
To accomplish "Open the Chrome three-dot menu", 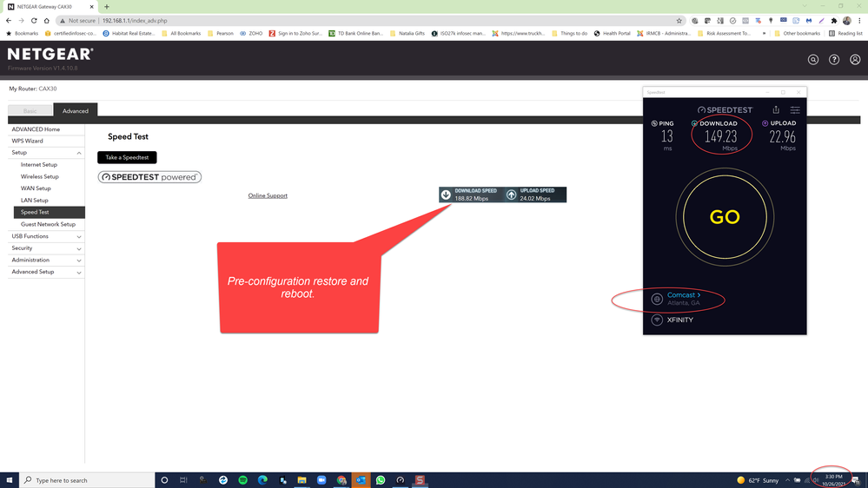I will 859,21.
